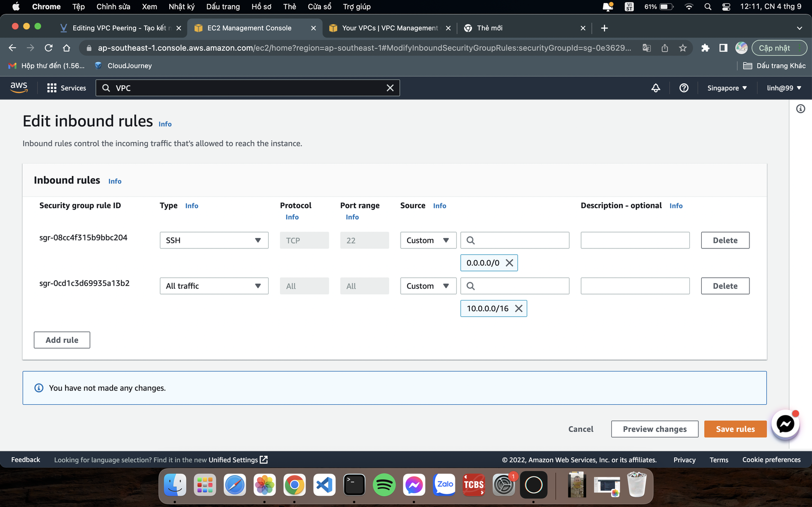812x507 pixels.
Task: Toggle the Chrome side panel icon
Action: pos(723,48)
